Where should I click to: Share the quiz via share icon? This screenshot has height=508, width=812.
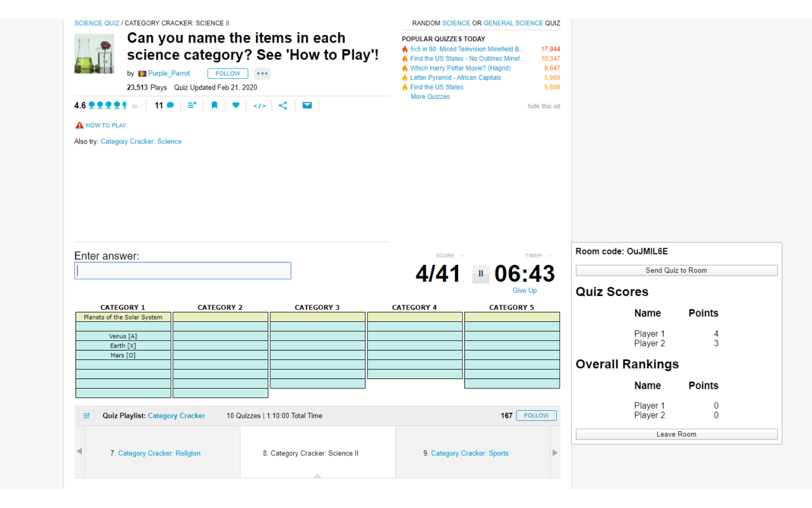tap(283, 105)
